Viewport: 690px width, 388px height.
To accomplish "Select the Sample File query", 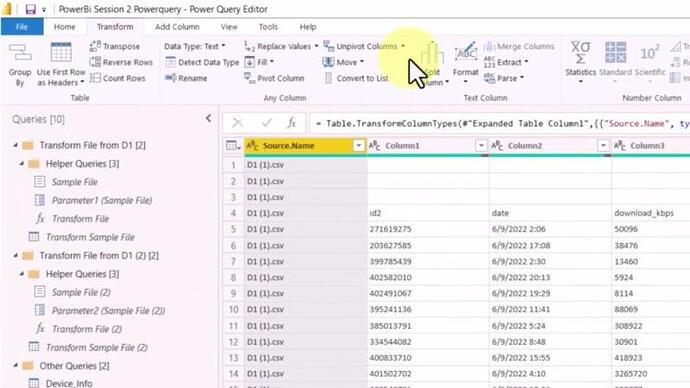I will (x=74, y=182).
